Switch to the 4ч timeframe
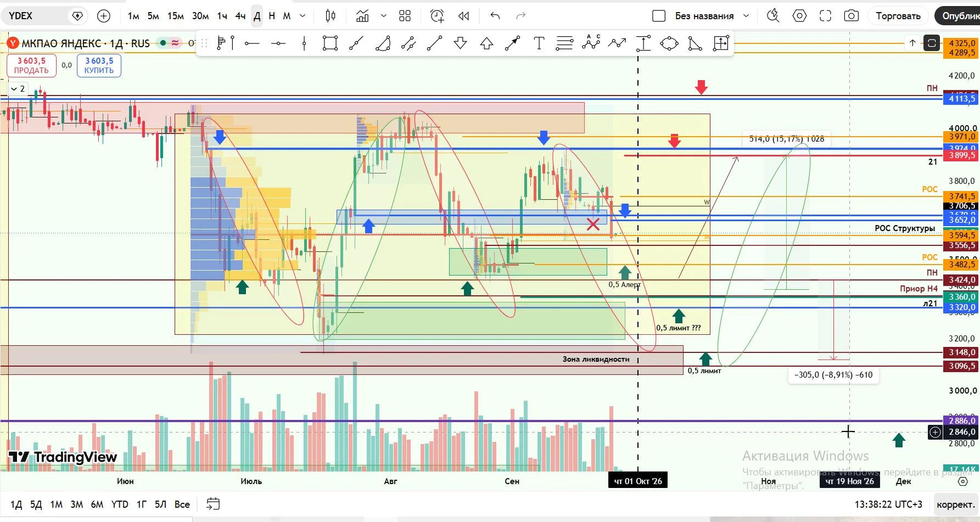This screenshot has height=522, width=980. 240,16
